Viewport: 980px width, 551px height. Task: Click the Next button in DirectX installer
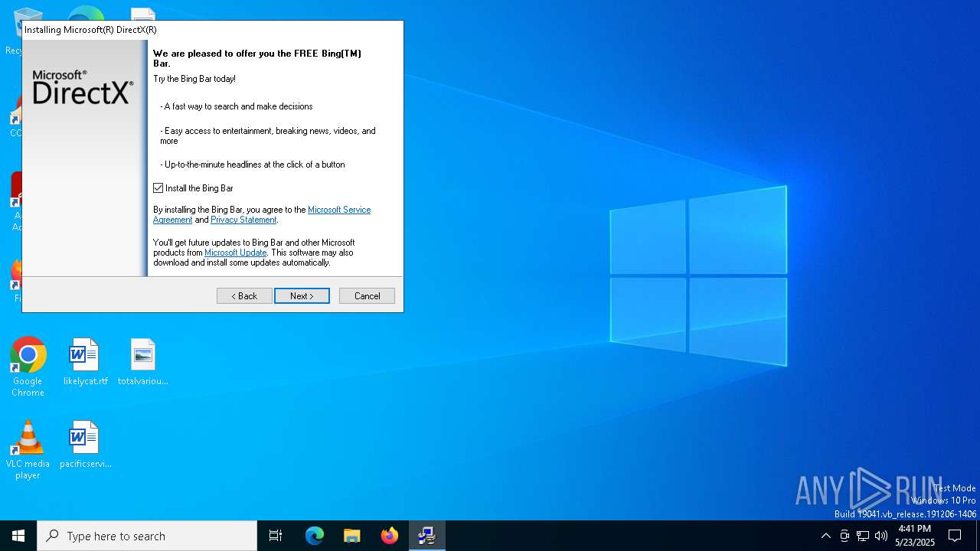point(302,296)
